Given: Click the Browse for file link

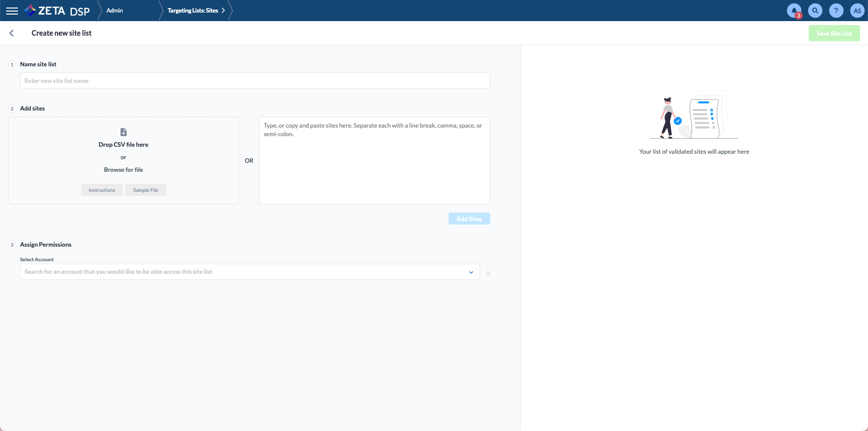Looking at the screenshot, I should (x=124, y=170).
